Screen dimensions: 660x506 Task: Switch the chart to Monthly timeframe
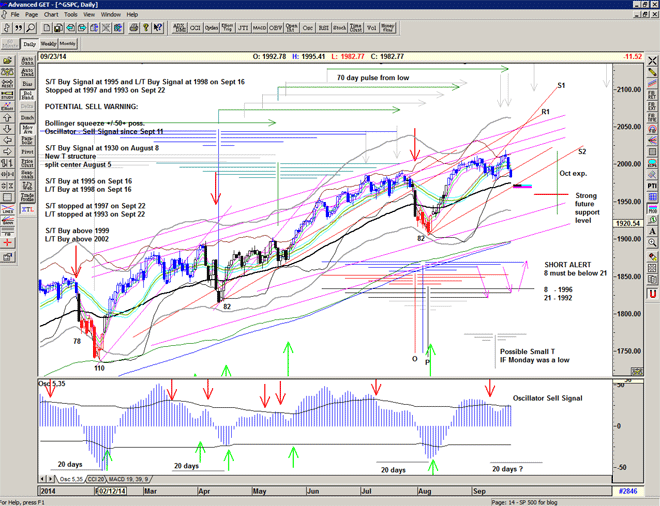point(68,44)
